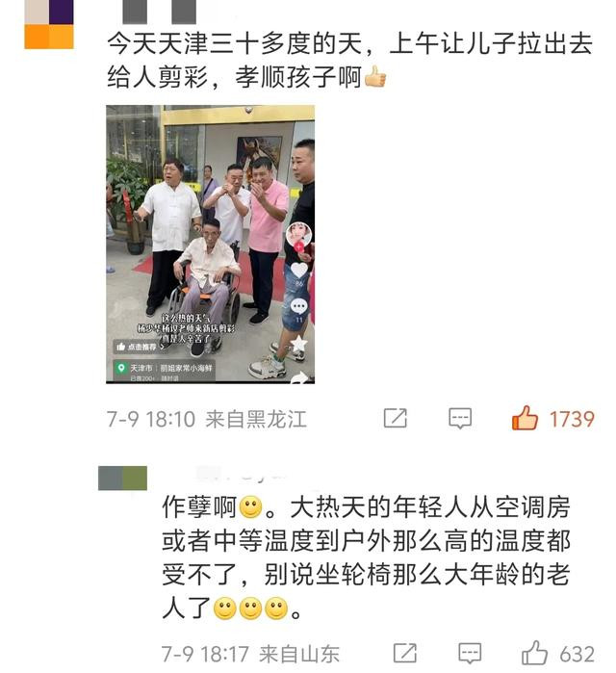The height and width of the screenshot is (673, 616).
Task: Open comment icon on the Shandong reply
Action: point(470,653)
